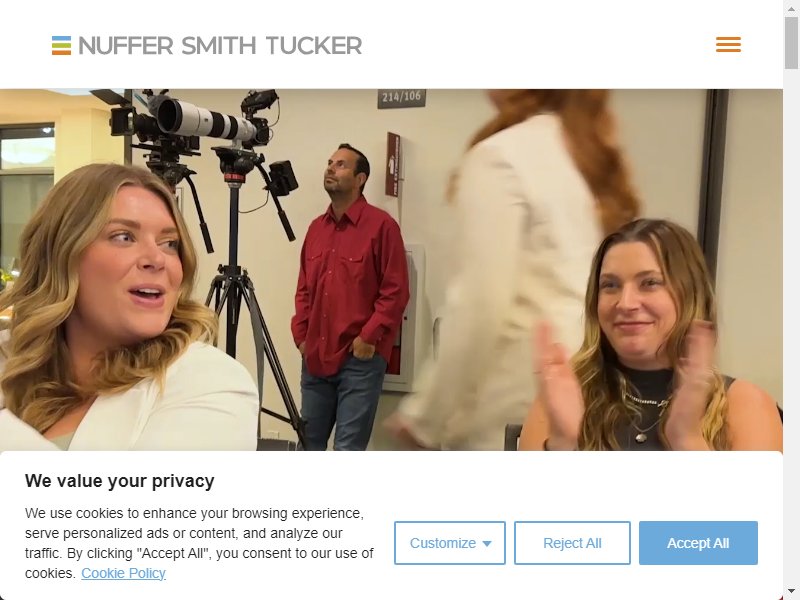Click the page scrollbar thumb
This screenshot has width=800, height=600.
(791, 42)
